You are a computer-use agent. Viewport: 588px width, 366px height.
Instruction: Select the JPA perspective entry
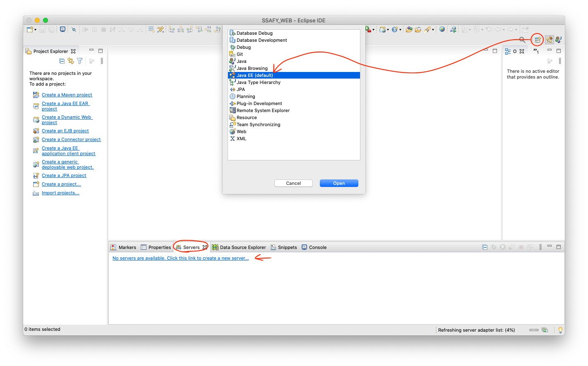(x=294, y=89)
